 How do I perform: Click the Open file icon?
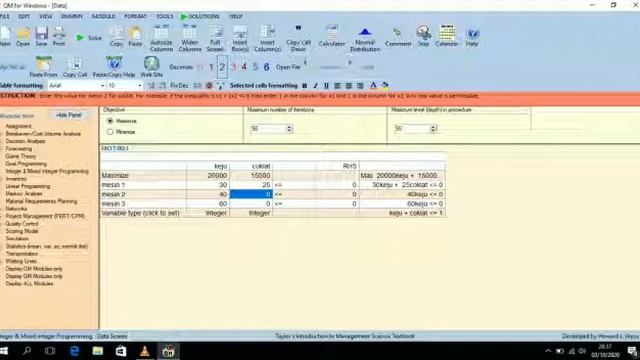coord(23,36)
